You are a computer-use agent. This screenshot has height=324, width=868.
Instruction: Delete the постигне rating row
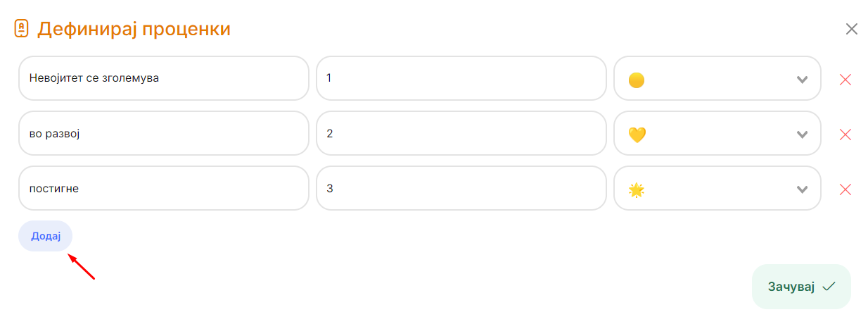(x=845, y=189)
